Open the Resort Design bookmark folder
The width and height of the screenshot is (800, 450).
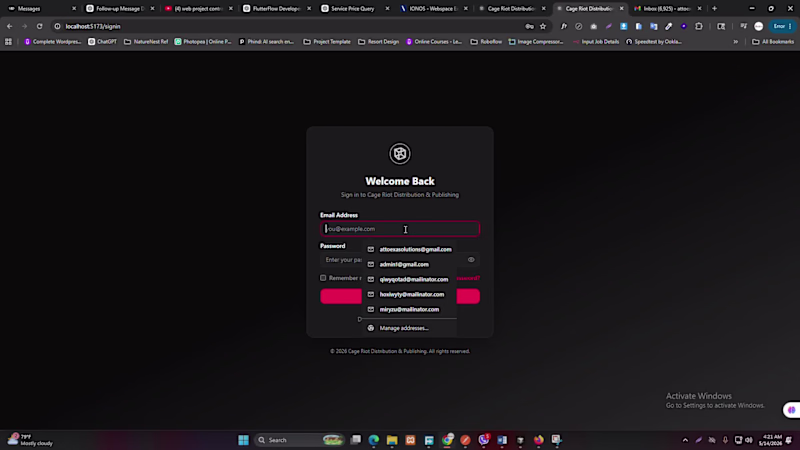pos(379,42)
